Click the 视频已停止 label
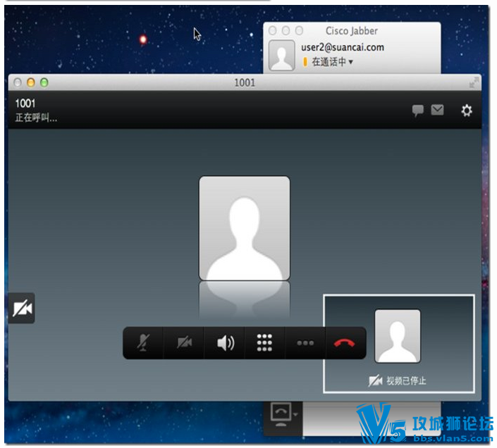Screen dimensions: 497x448 pos(406,380)
